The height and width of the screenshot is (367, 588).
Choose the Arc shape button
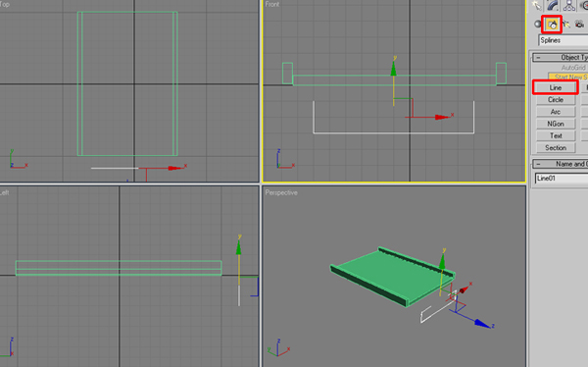tap(556, 112)
